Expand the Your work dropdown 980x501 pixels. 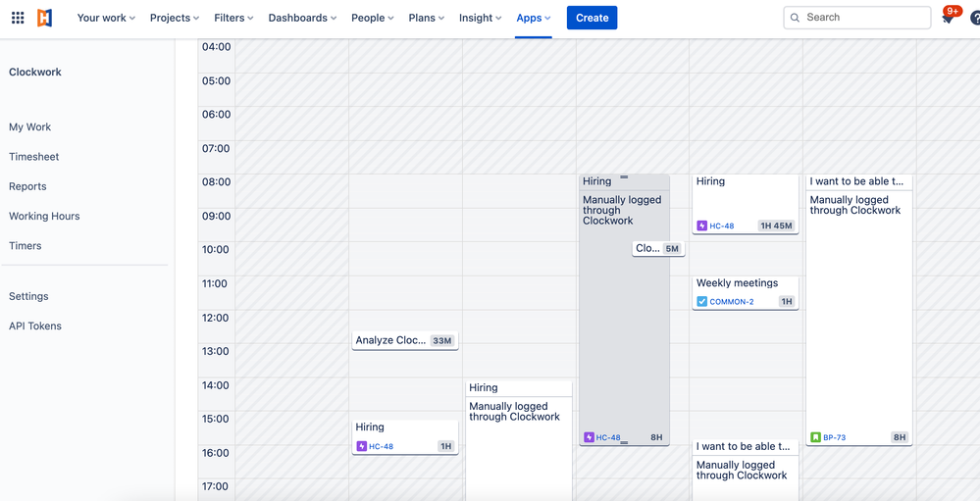106,18
